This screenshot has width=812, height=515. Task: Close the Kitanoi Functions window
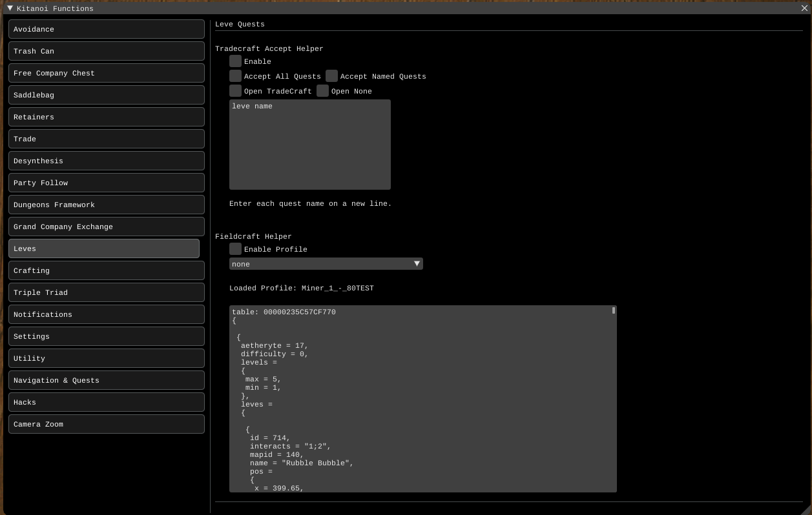coord(804,8)
